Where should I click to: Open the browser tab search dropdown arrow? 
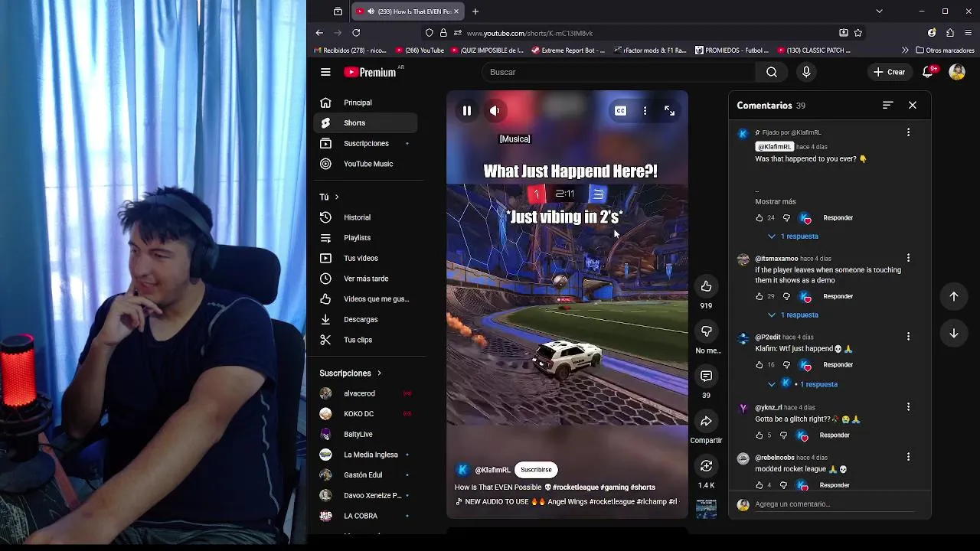click(x=879, y=11)
